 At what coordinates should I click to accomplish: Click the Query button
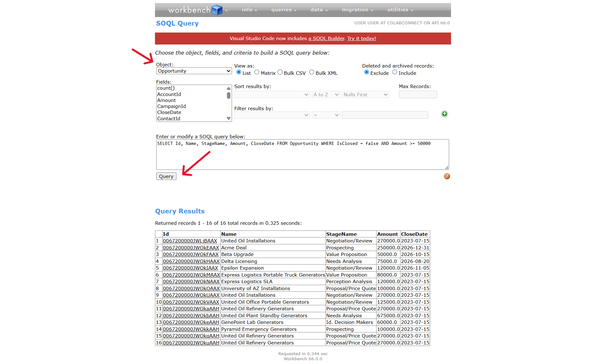click(x=166, y=176)
